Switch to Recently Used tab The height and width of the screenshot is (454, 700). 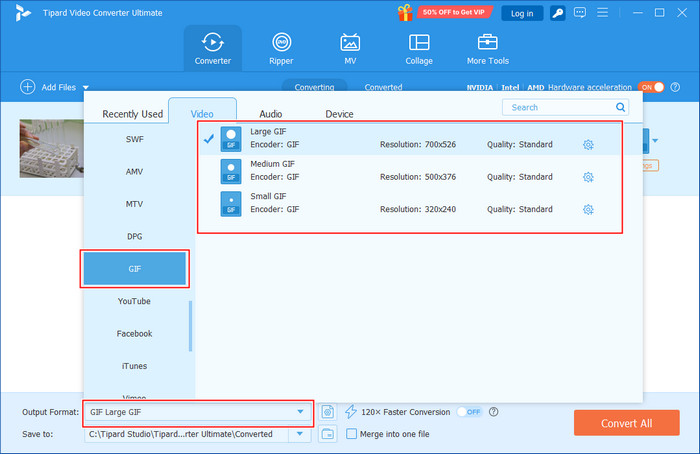pyautogui.click(x=132, y=114)
